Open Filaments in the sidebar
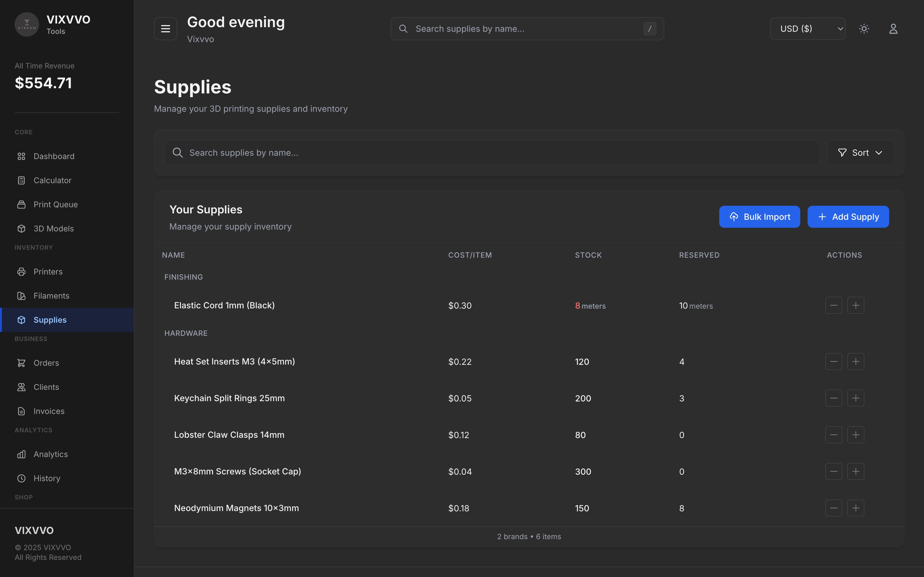The width and height of the screenshot is (924, 577). 51,296
